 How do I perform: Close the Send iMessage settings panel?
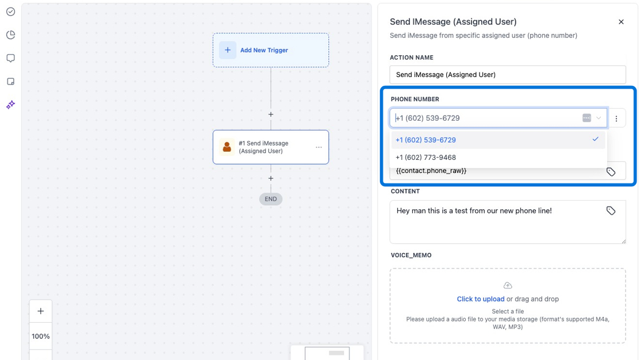pos(621,21)
